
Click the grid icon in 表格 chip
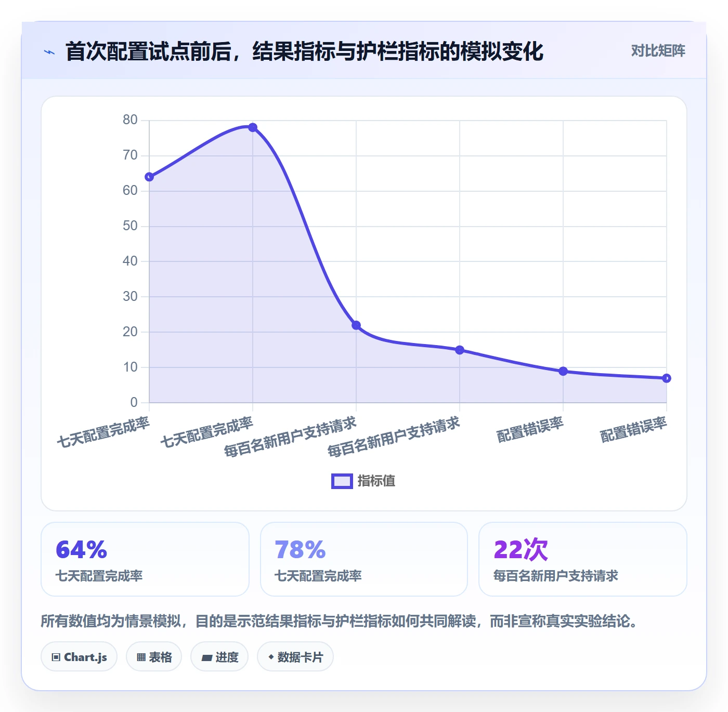tap(141, 657)
